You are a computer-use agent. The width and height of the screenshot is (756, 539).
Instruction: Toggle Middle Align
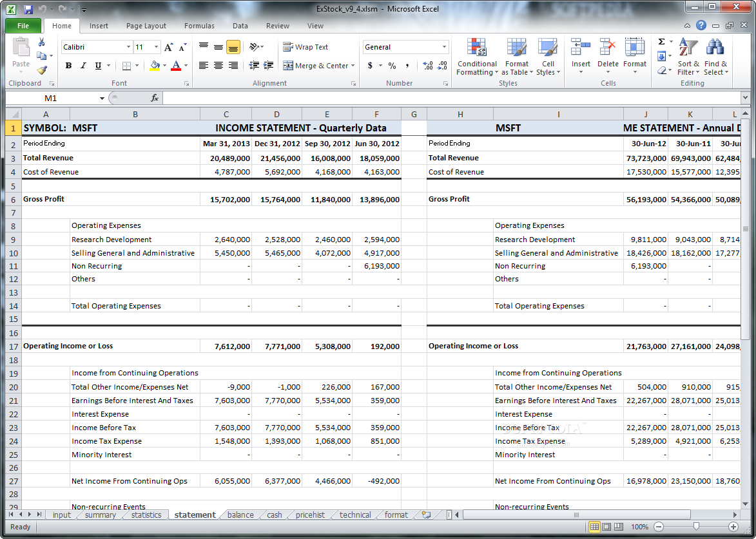218,47
